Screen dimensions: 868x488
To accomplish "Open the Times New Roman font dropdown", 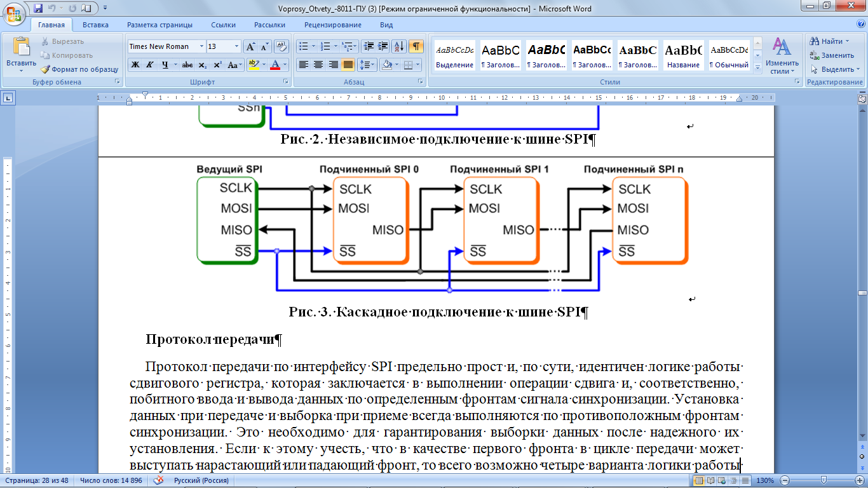I will pos(201,46).
